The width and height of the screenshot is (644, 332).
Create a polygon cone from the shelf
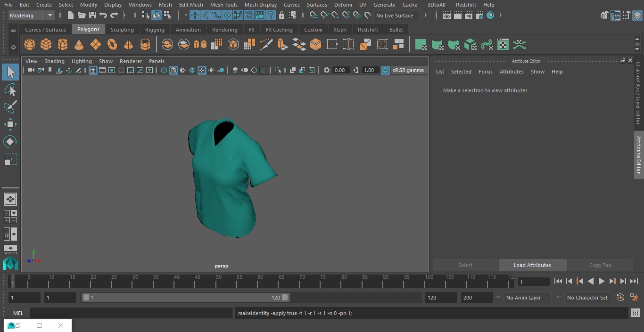coord(79,45)
